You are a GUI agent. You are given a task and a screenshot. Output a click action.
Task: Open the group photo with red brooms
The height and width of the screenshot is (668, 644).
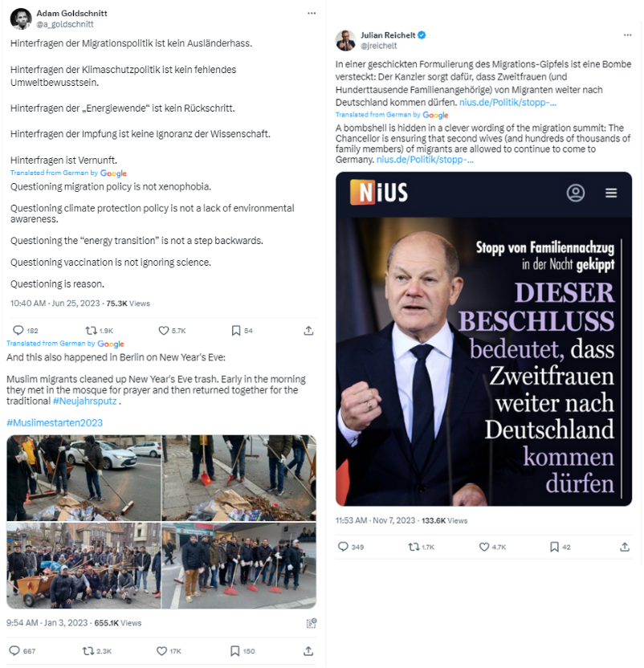pyautogui.click(x=239, y=566)
